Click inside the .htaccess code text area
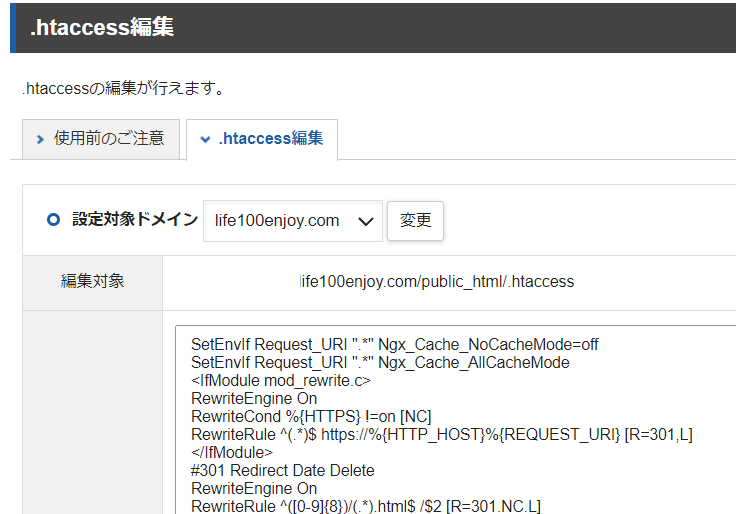The width and height of the screenshot is (736, 514). pyautogui.click(x=455, y=419)
